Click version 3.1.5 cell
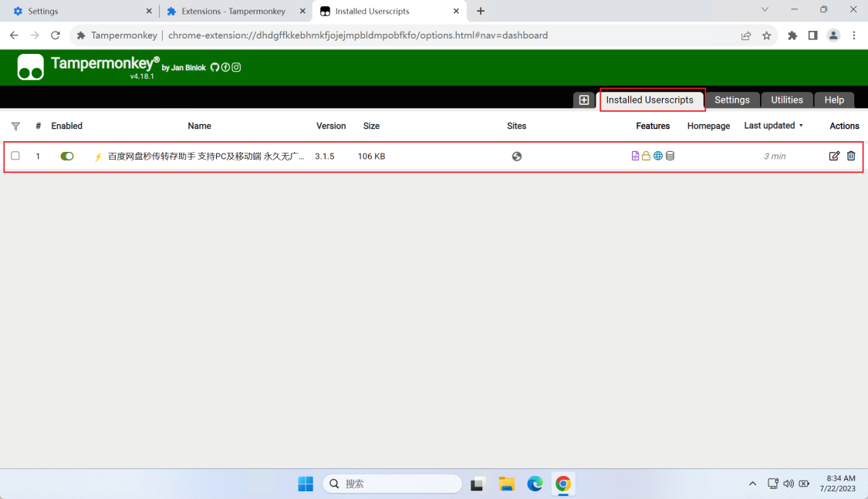 [x=324, y=156]
